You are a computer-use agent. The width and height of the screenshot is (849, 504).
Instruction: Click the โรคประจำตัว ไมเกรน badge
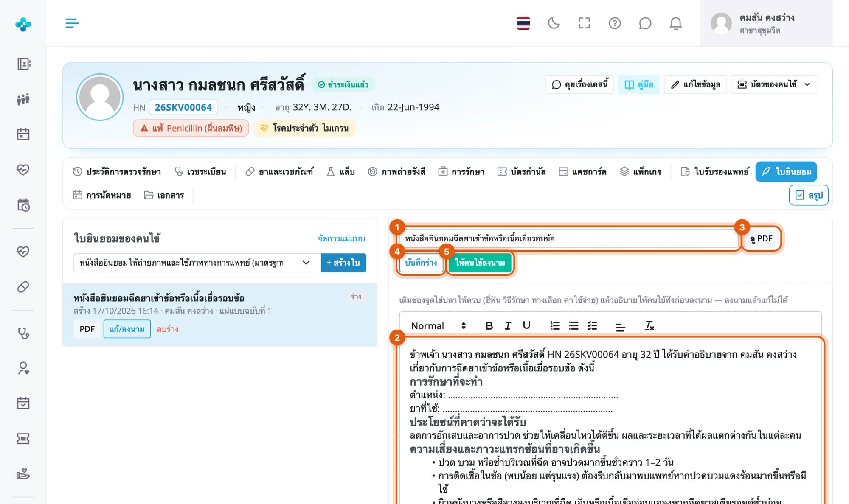coord(304,128)
